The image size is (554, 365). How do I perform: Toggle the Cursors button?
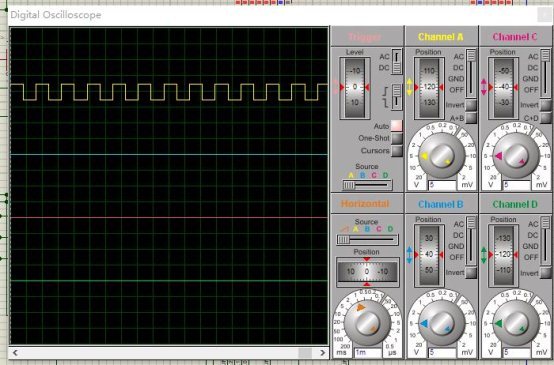pyautogui.click(x=397, y=151)
